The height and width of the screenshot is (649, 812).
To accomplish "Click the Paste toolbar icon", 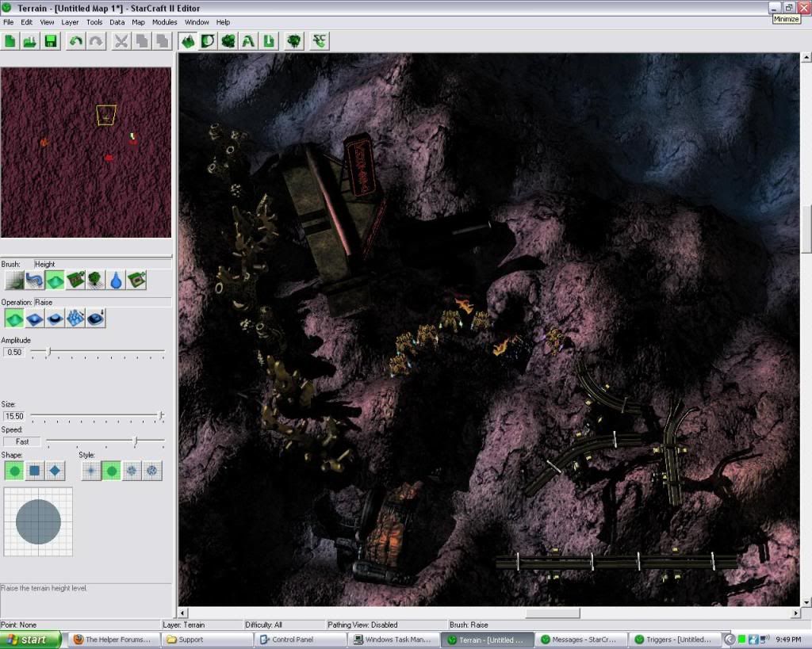I will point(162,41).
